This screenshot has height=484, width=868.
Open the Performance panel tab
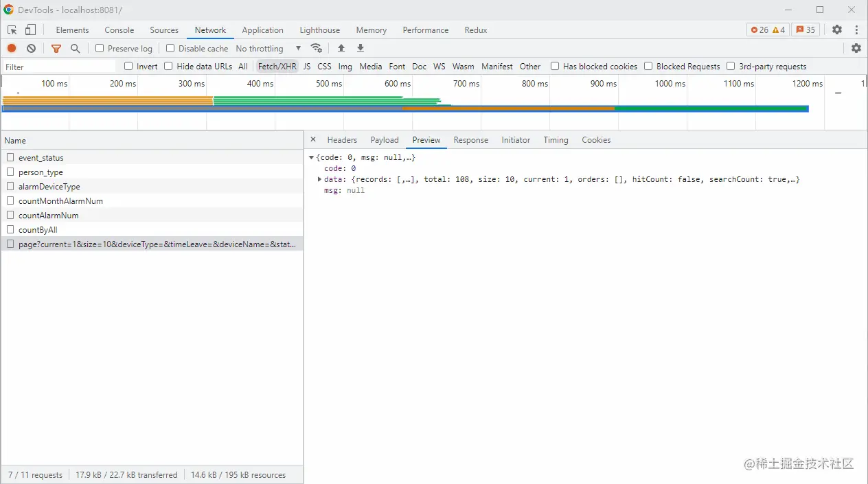(426, 30)
